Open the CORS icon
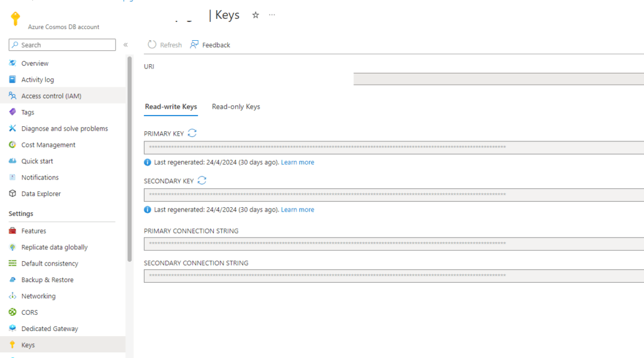The height and width of the screenshot is (358, 644). coord(13,312)
